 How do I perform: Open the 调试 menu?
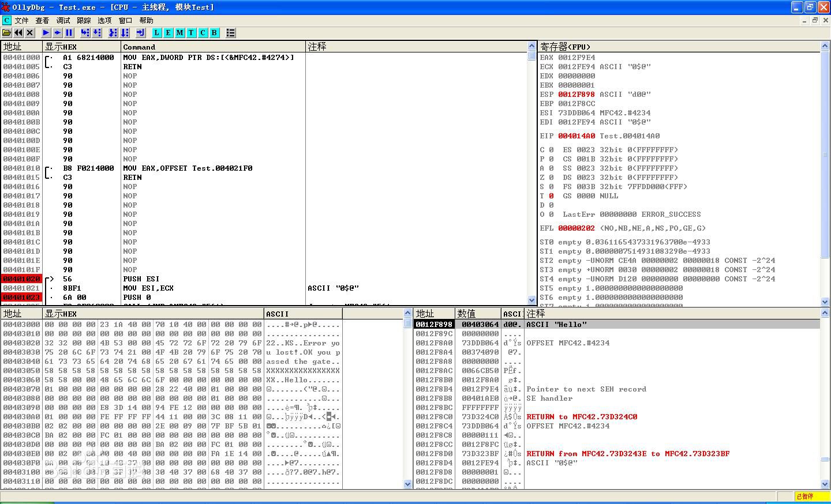click(63, 20)
